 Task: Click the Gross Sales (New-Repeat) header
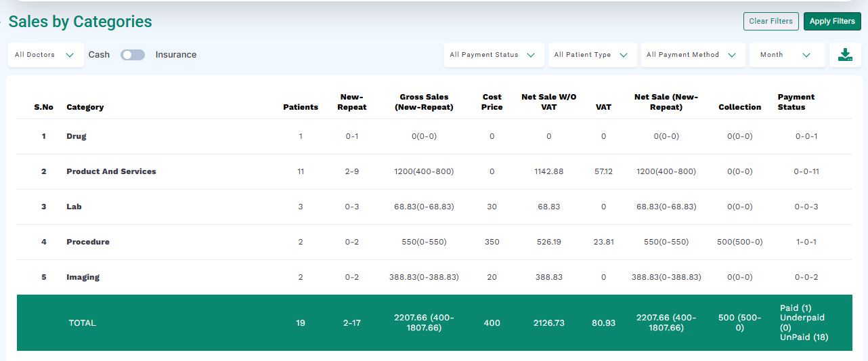424,102
